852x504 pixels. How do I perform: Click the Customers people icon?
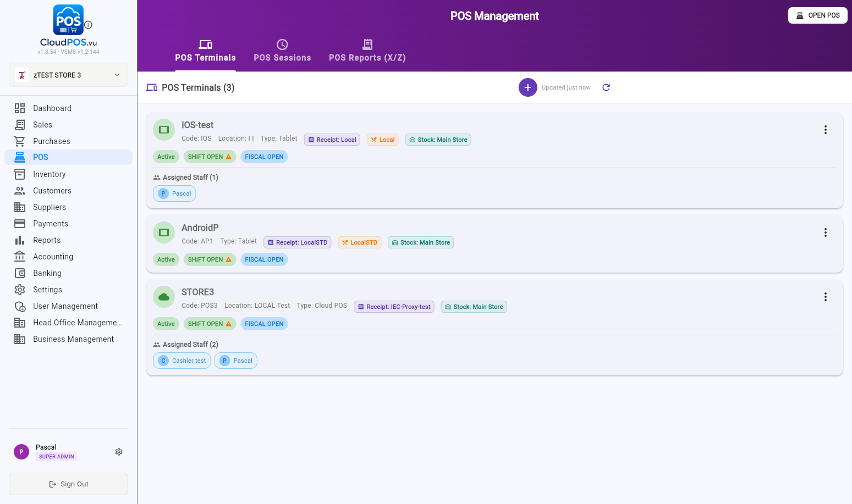(x=20, y=191)
